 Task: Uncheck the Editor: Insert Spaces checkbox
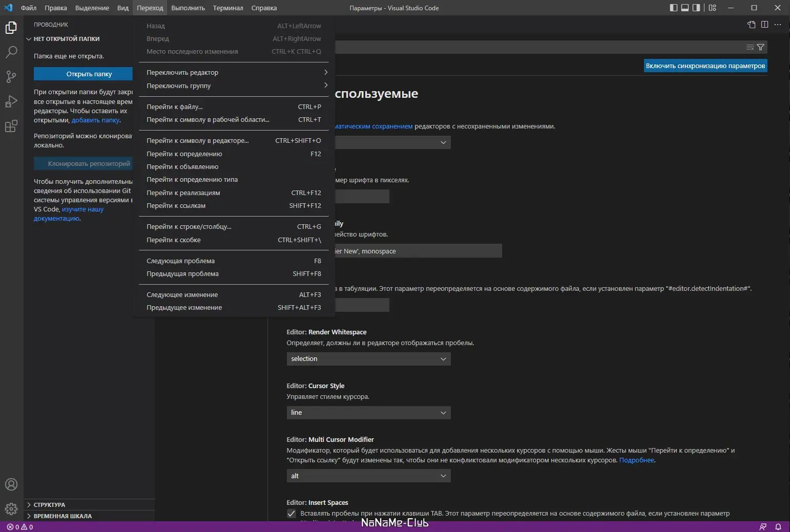tap(291, 514)
